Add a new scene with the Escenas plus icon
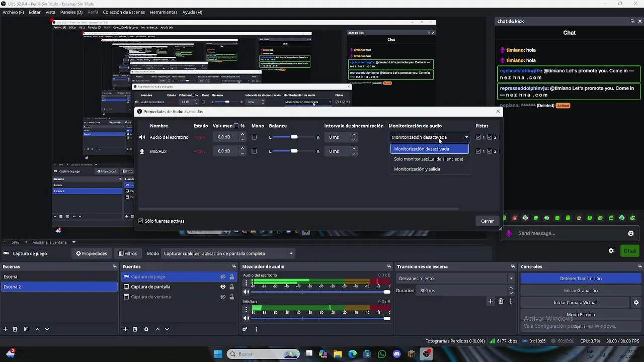The height and width of the screenshot is (362, 644). coord(6,329)
